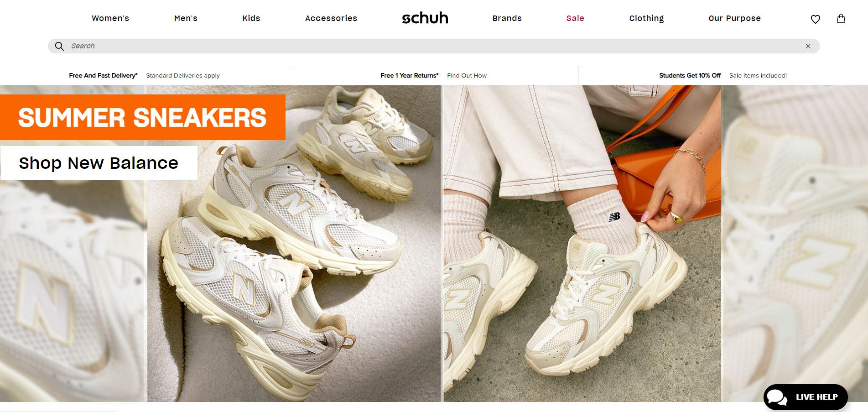This screenshot has width=868, height=412.
Task: Open the Men's menu
Action: (186, 18)
